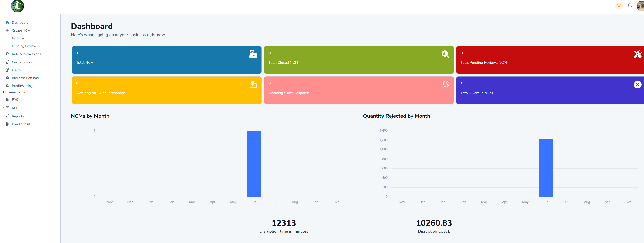644x243 pixels.
Task: Open Business Settings gear item
Action: point(25,78)
